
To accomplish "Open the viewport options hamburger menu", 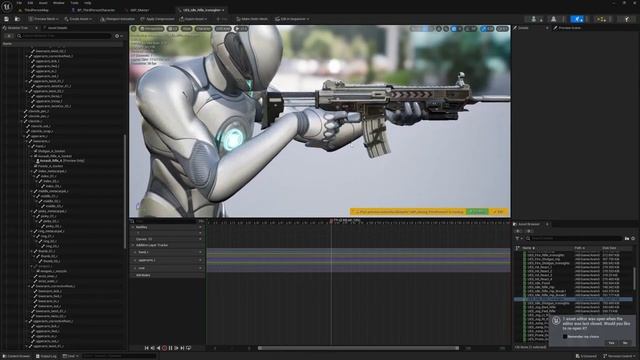I will pos(133,29).
